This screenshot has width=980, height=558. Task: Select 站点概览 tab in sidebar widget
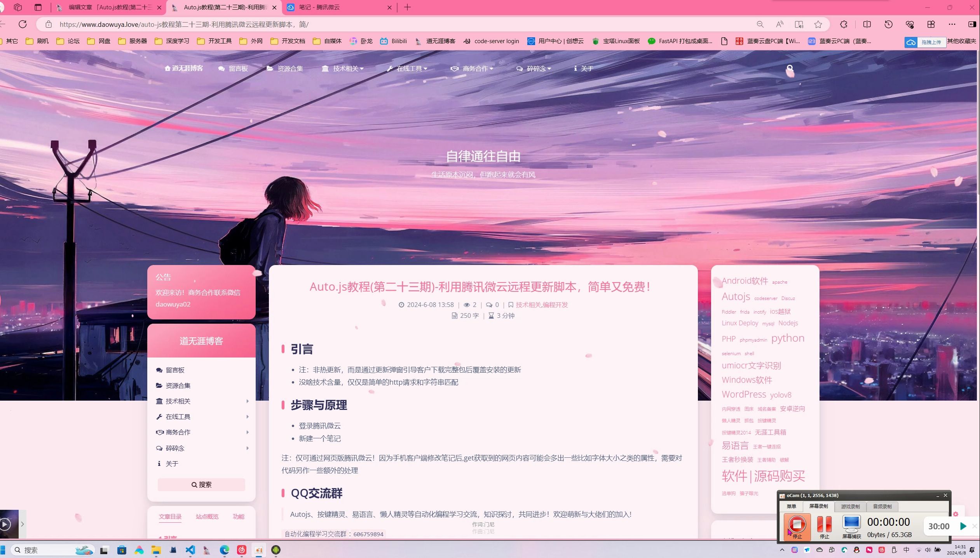click(x=207, y=516)
